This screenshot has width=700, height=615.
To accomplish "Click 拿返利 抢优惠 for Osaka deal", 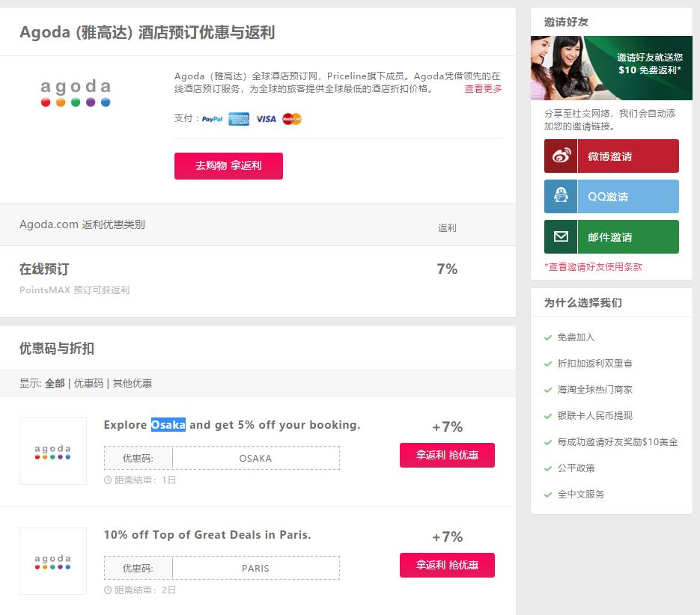I will (447, 455).
